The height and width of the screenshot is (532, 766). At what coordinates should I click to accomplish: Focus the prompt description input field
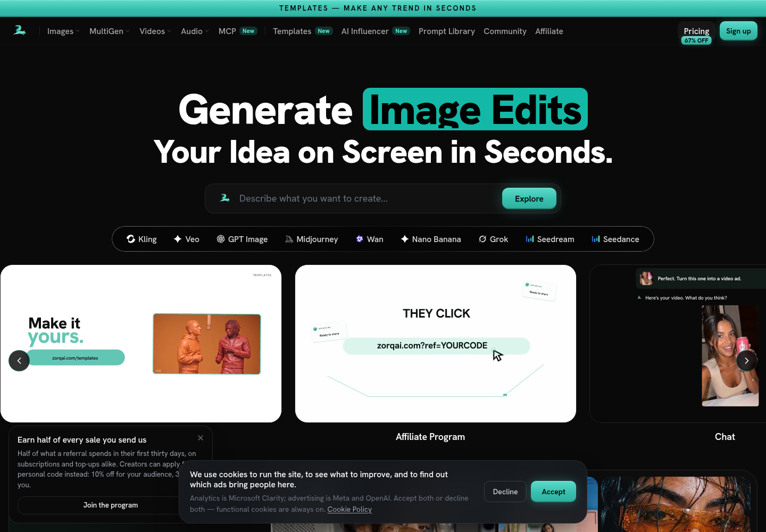(367, 198)
